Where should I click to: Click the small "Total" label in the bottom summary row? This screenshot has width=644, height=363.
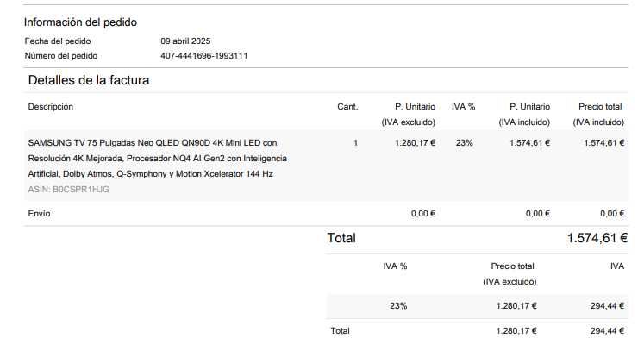click(x=341, y=331)
